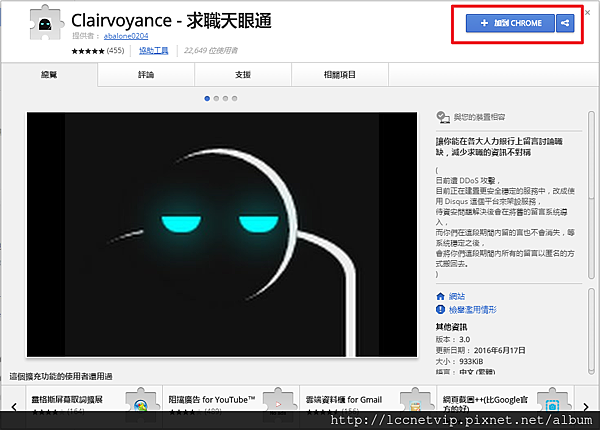This screenshot has width=600, height=430.
Task: Click the exclamation icon beside report abuse
Action: [x=440, y=309]
